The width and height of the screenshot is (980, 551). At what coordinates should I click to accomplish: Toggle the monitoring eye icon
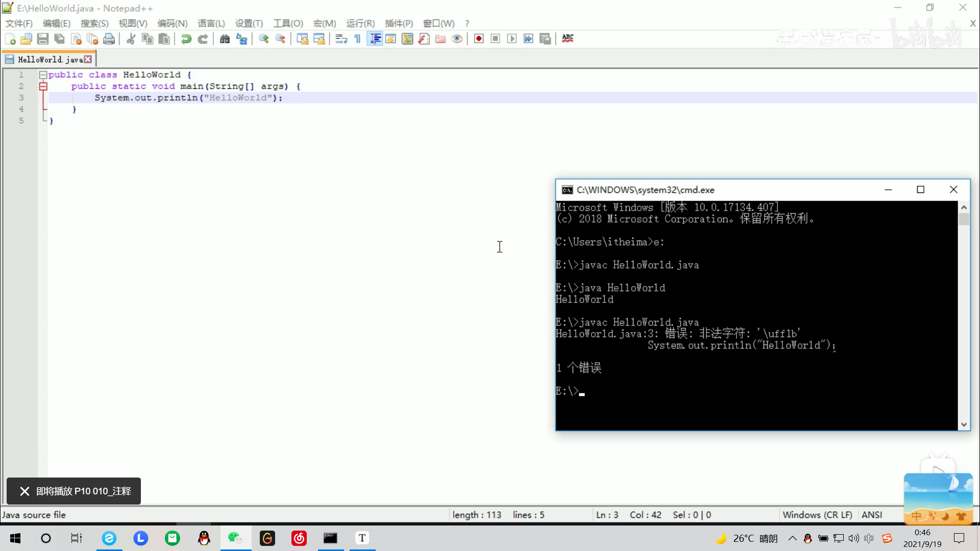coord(457,39)
